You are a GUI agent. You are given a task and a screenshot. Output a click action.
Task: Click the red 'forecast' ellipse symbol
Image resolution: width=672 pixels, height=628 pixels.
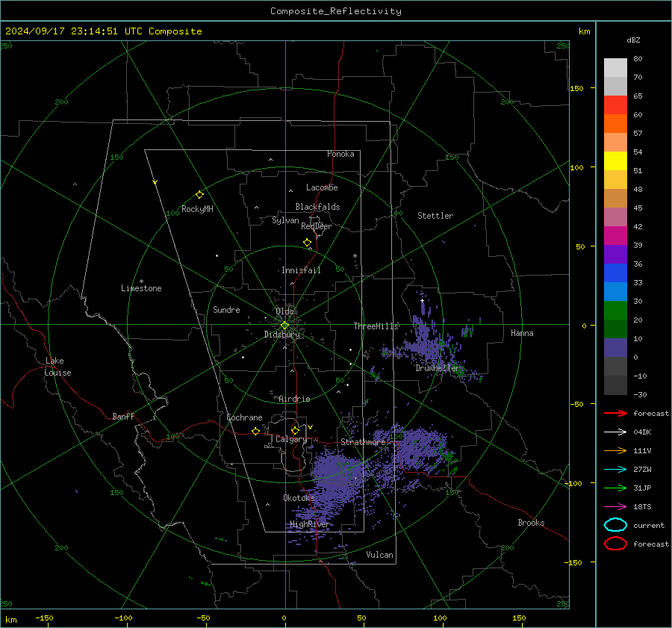615,544
